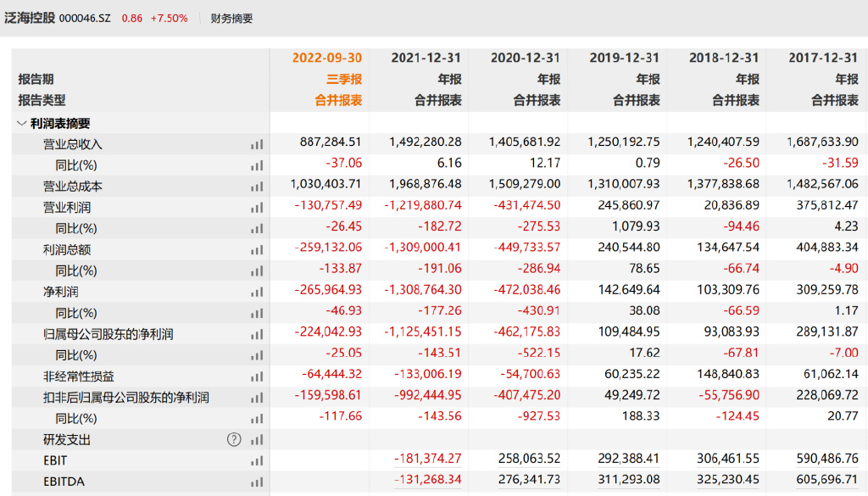The width and height of the screenshot is (868, 496).
Task: Click the 报告期 header label
Action: point(36,79)
